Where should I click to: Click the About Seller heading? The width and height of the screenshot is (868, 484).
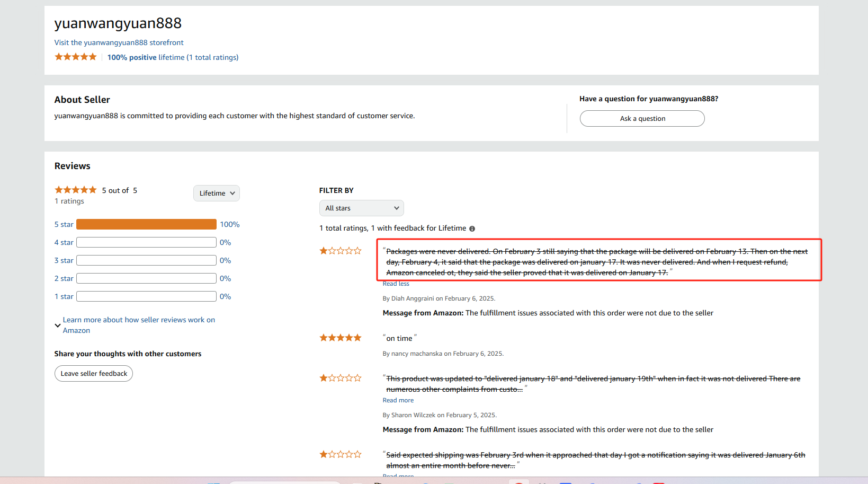coord(82,100)
